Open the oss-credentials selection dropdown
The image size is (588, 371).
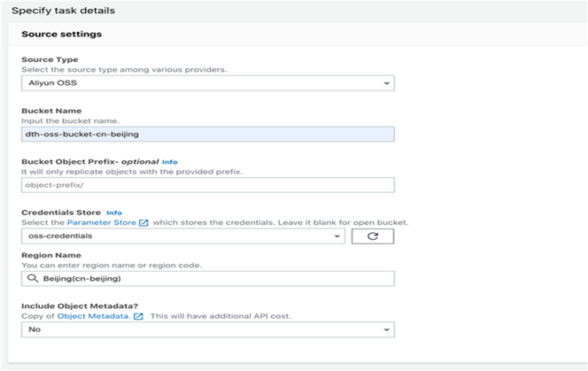click(x=177, y=236)
